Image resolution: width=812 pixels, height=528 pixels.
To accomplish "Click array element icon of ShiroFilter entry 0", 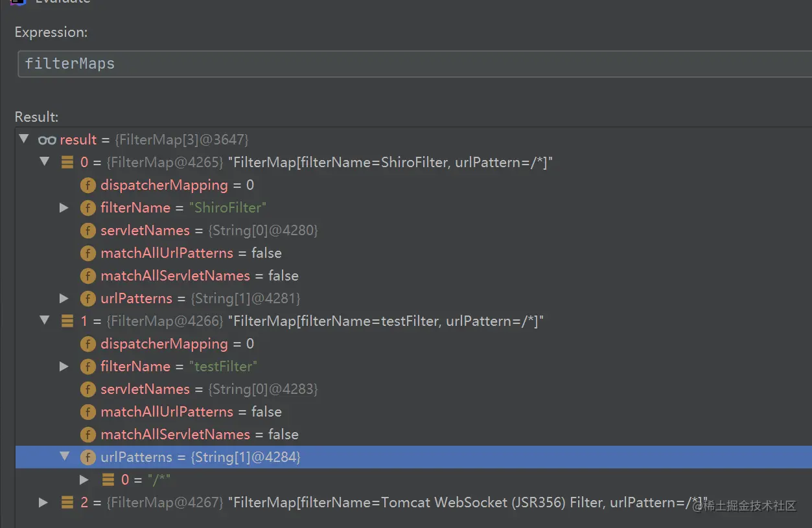I will (67, 162).
